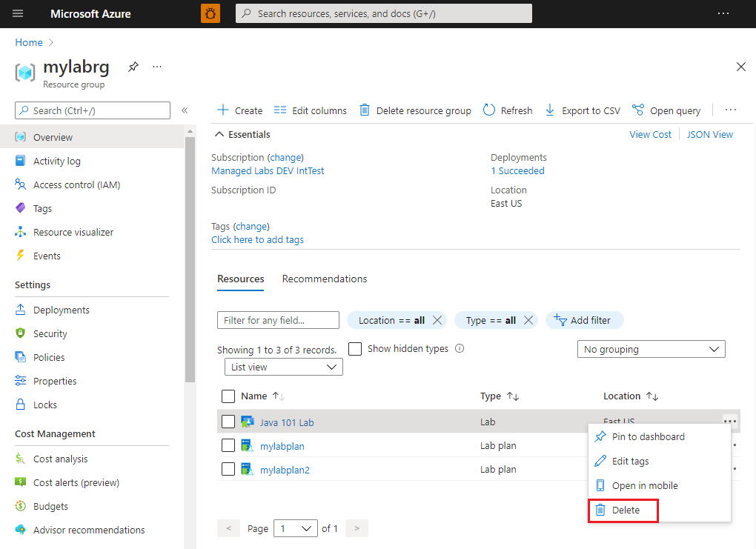Open the mylabplan2 resource link

(285, 470)
